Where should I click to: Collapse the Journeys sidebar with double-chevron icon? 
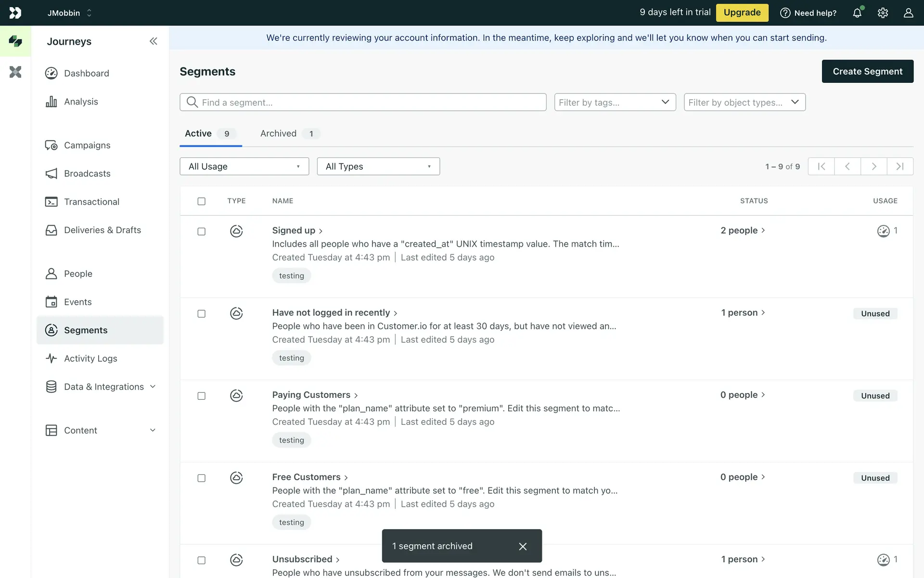click(153, 41)
